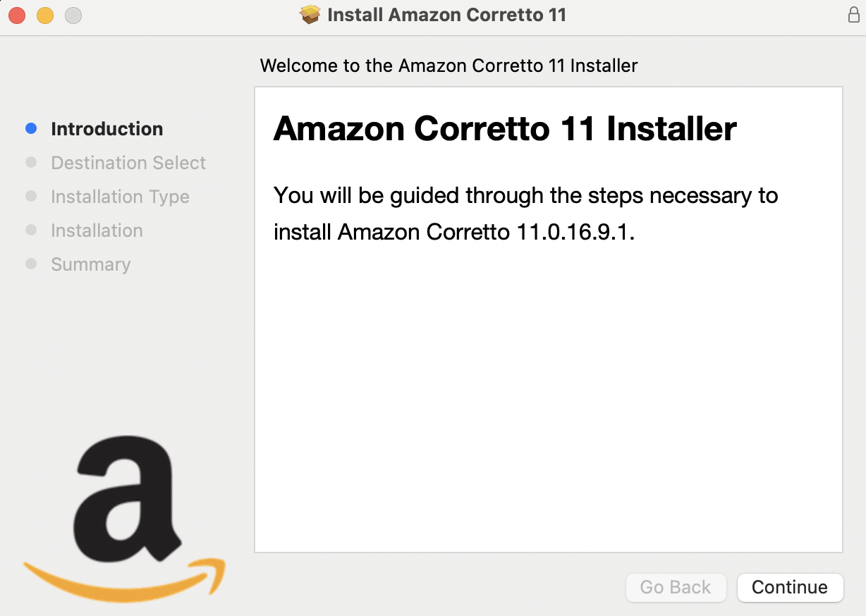
Task: Click the green zoom button
Action: (73, 15)
